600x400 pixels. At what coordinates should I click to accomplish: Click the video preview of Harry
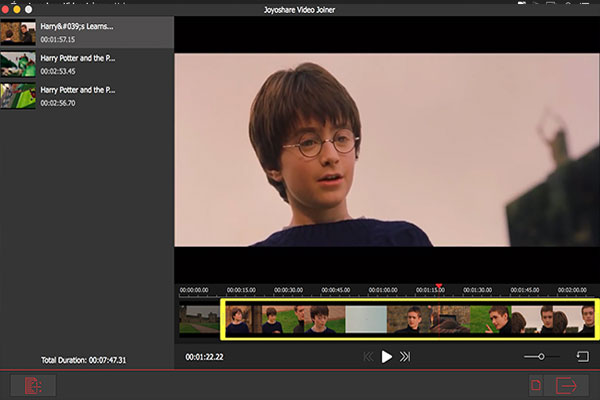[x=386, y=148]
